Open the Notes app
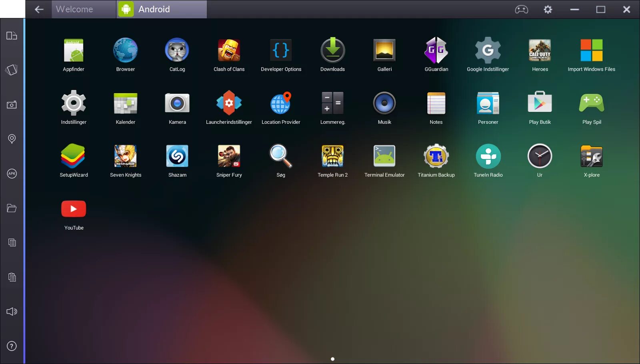Image resolution: width=640 pixels, height=364 pixels. pos(436,103)
